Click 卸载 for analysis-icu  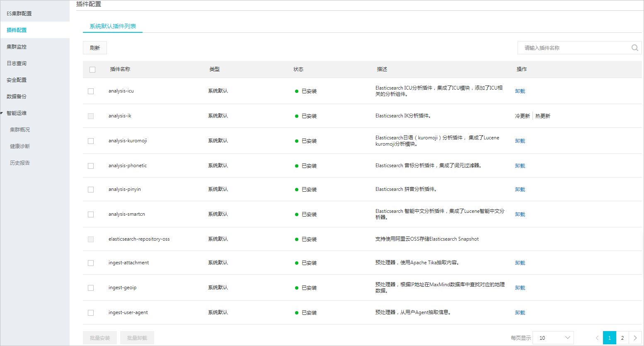point(520,91)
